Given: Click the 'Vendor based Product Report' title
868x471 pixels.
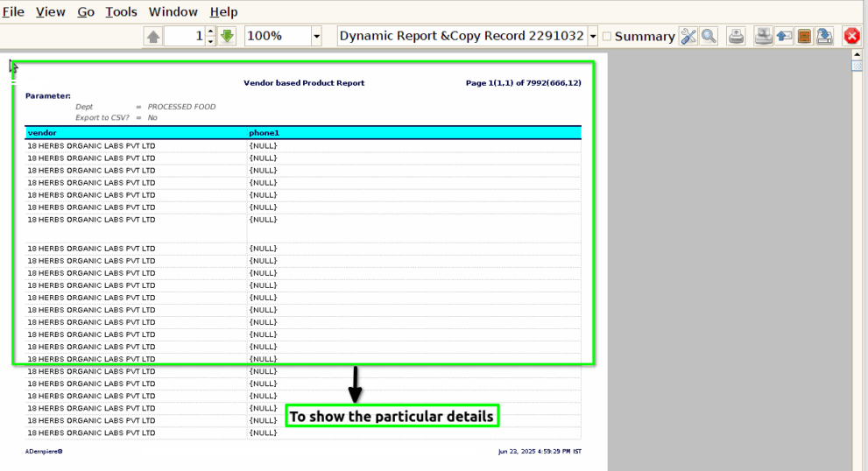Looking at the screenshot, I should (304, 83).
